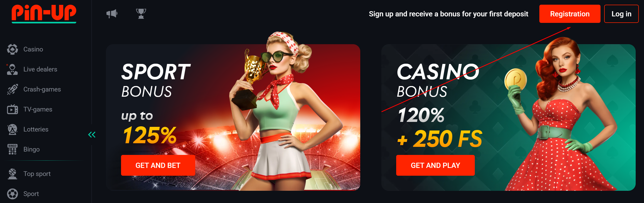Click the Pin-Up logo
The height and width of the screenshot is (203, 644).
(44, 14)
